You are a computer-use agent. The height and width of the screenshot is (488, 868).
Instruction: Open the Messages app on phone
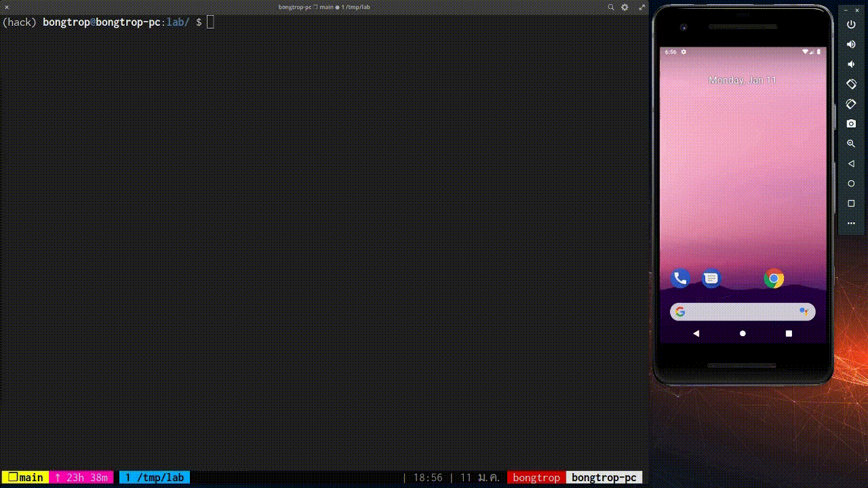pyautogui.click(x=711, y=279)
